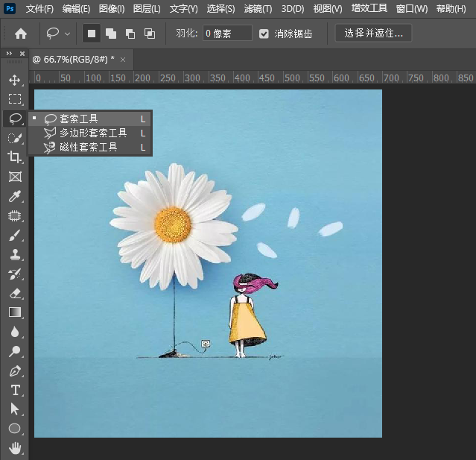Open the 滤镜(T) menu

tap(258, 9)
